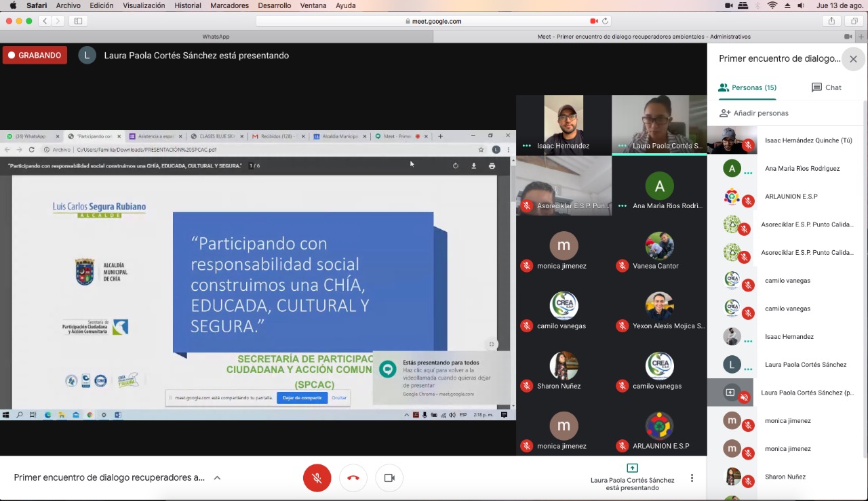The width and height of the screenshot is (868, 501).
Task: Click the Safari address bar meet.google.com
Action: point(433,21)
